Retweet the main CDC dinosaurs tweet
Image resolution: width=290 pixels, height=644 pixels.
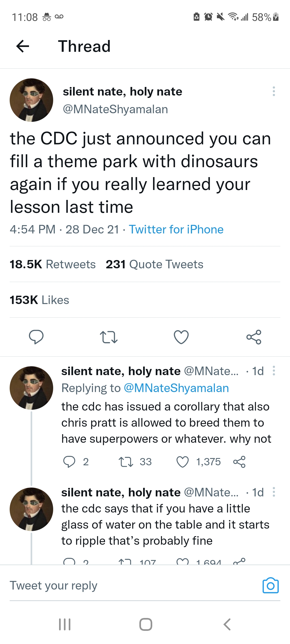pyautogui.click(x=108, y=337)
